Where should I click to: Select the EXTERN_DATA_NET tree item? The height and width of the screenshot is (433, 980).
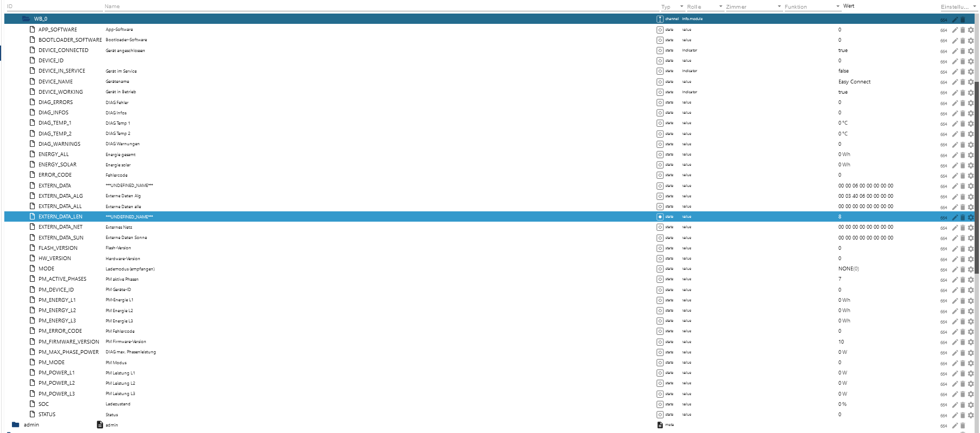click(x=60, y=227)
